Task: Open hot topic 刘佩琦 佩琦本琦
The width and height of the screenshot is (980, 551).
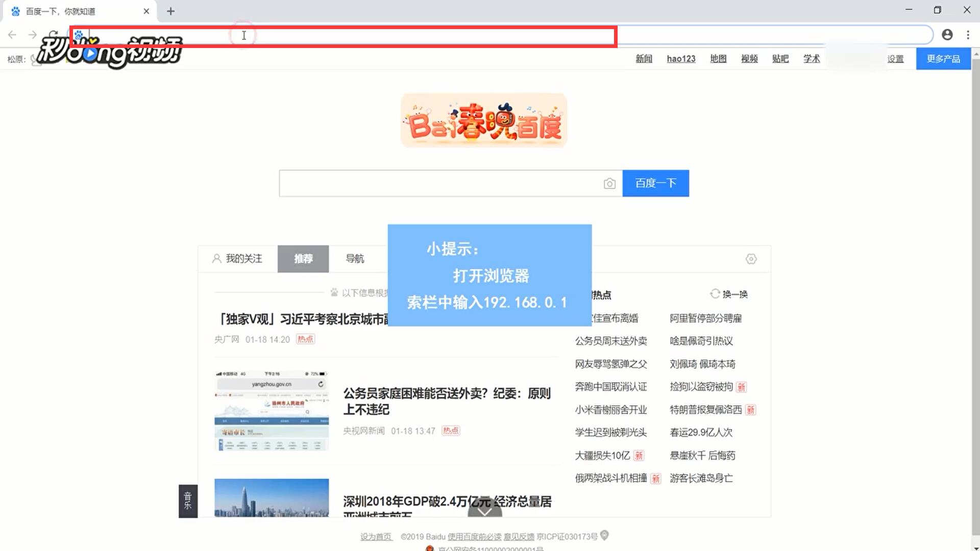Action: click(x=702, y=364)
